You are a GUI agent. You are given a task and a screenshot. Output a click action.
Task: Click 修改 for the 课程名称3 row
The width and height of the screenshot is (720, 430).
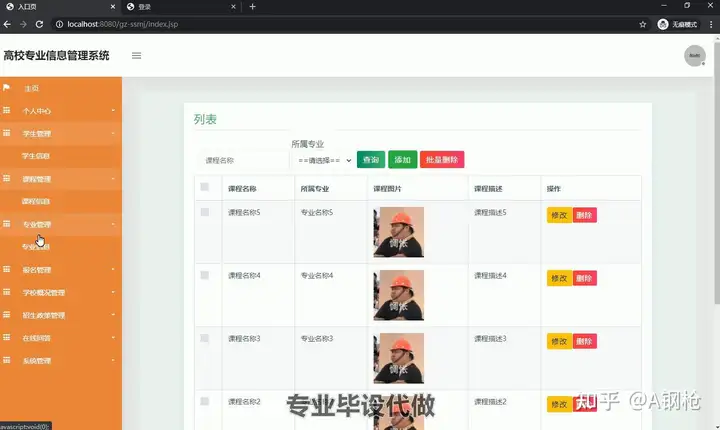pyautogui.click(x=559, y=341)
